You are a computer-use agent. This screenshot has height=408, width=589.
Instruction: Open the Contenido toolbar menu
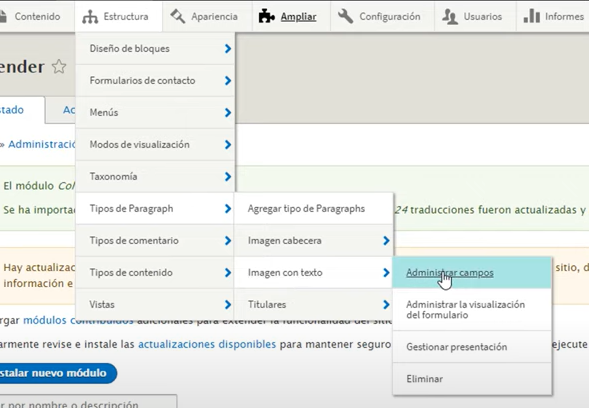point(37,17)
